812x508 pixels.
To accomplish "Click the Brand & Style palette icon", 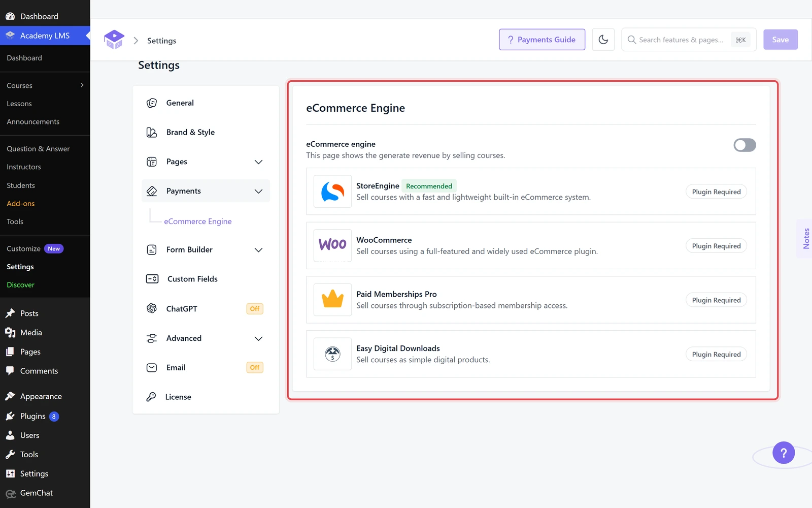I will point(152,133).
